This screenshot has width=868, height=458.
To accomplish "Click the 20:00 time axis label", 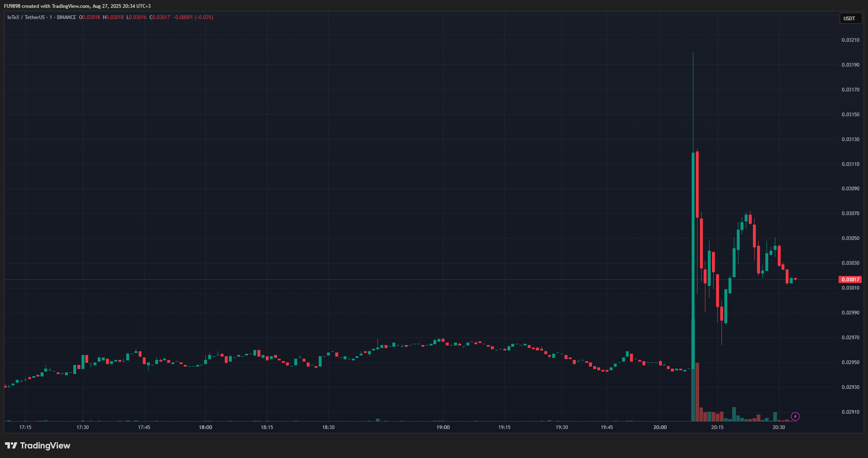I will 660,427.
